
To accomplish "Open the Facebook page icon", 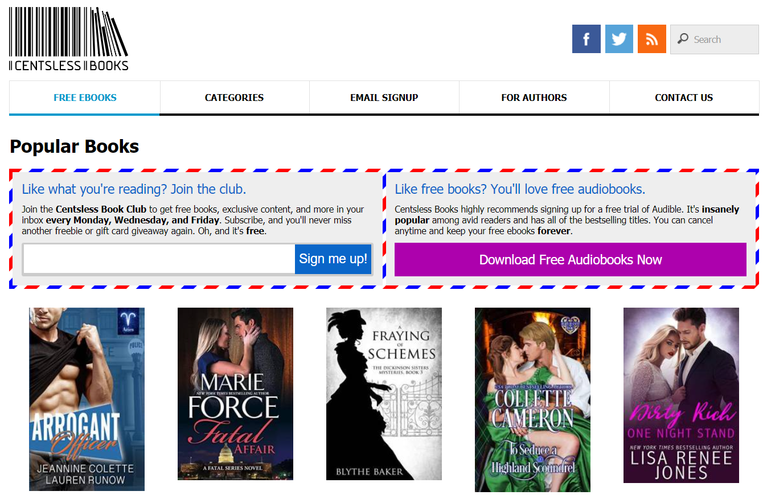I will (586, 39).
